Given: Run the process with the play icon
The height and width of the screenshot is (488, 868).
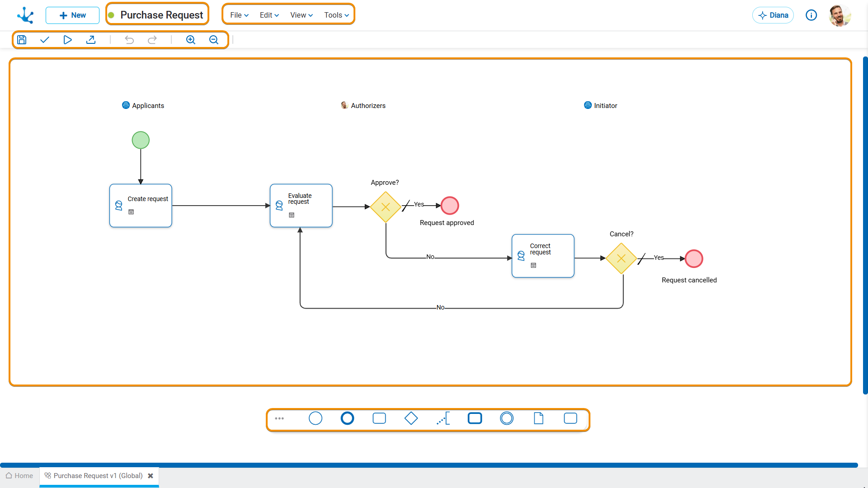Looking at the screenshot, I should pos(68,40).
